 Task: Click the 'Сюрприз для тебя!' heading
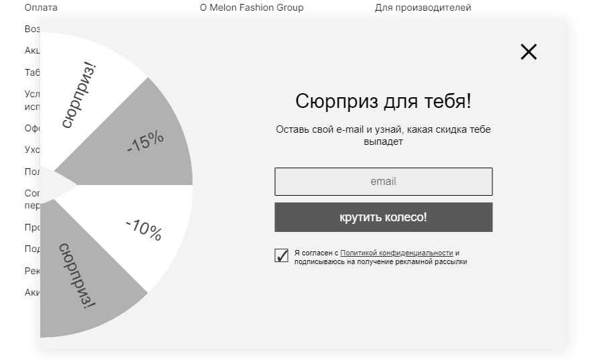[x=383, y=101]
